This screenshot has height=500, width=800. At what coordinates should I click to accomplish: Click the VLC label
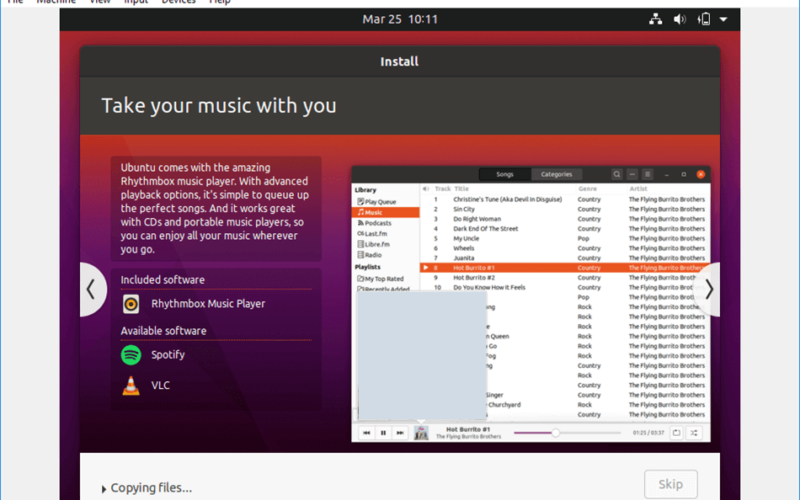pyautogui.click(x=160, y=385)
